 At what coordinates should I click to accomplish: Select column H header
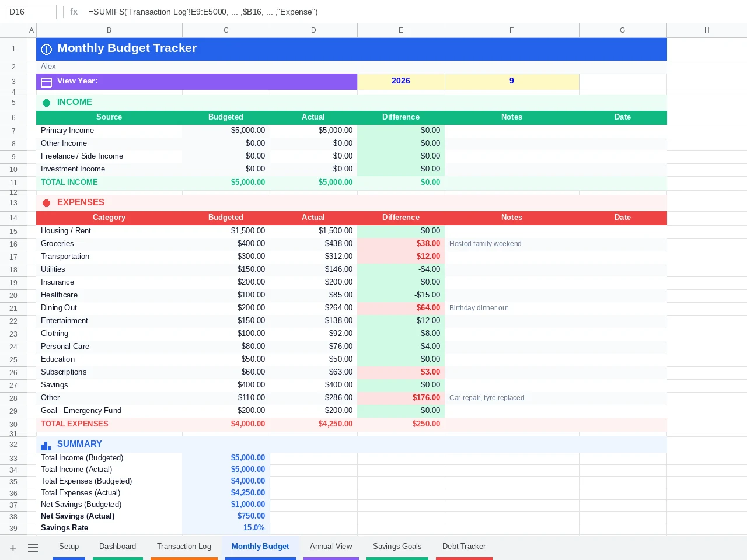coord(707,30)
